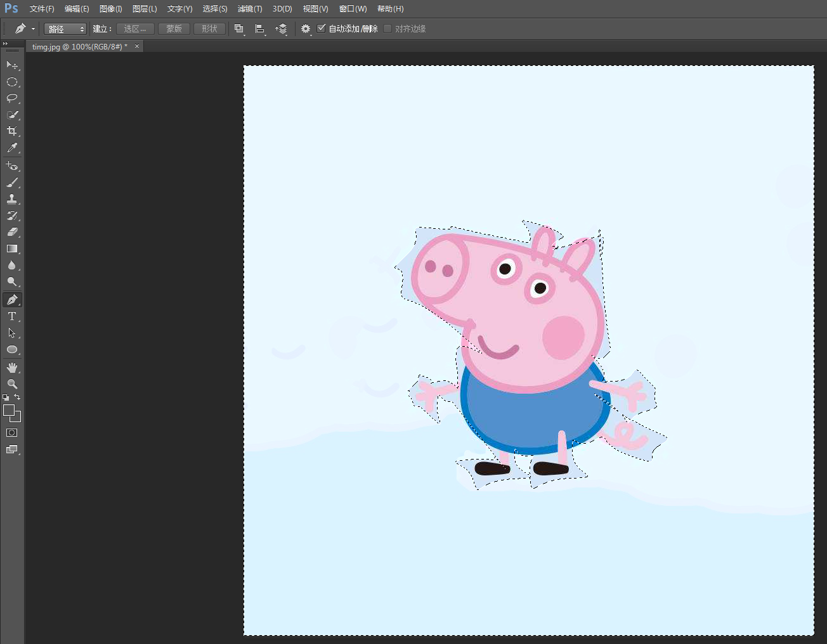The height and width of the screenshot is (644, 827).
Task: Select the Clone Stamp tool
Action: 12,199
